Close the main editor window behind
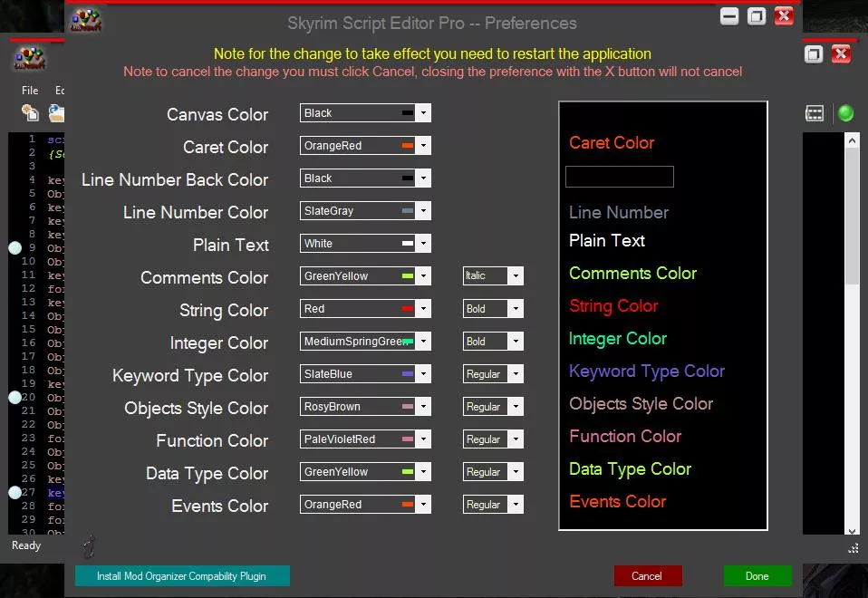 pos(841,54)
